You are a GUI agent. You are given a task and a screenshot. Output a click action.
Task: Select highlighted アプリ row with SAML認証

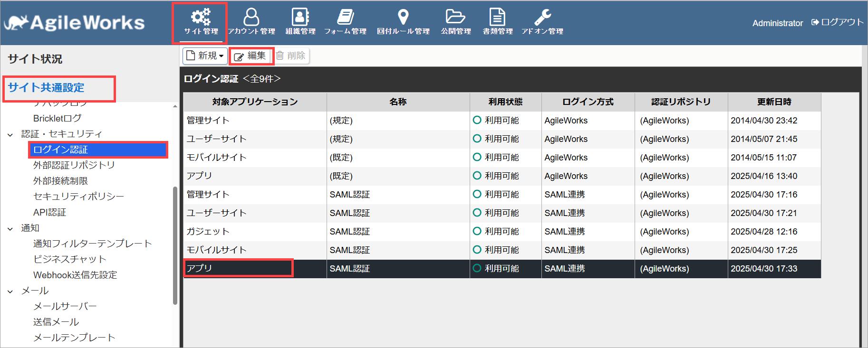tap(502, 269)
